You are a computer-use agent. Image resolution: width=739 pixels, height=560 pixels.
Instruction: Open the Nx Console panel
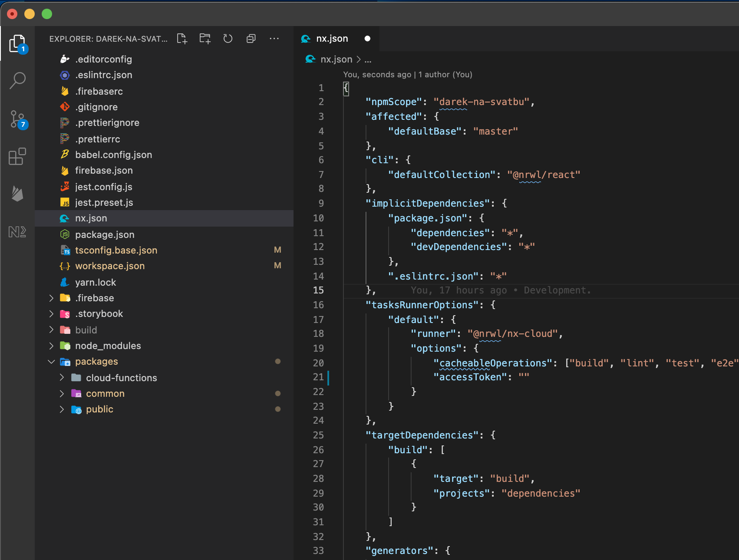17,232
